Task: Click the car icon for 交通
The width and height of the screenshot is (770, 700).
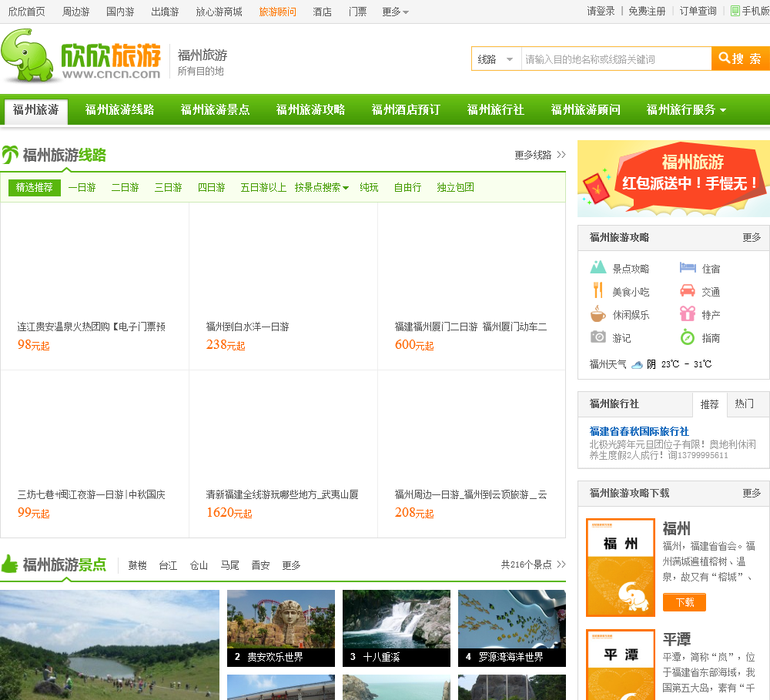Action: click(688, 290)
